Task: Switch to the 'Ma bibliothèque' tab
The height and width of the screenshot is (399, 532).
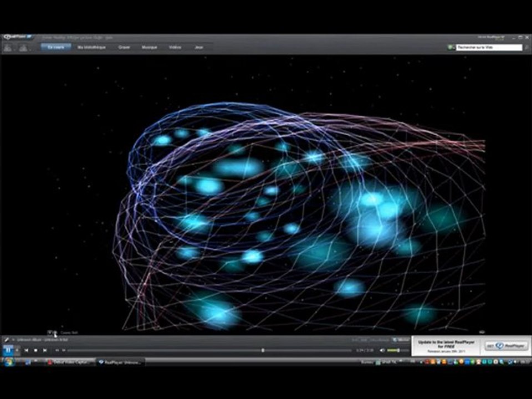Action: coord(91,47)
